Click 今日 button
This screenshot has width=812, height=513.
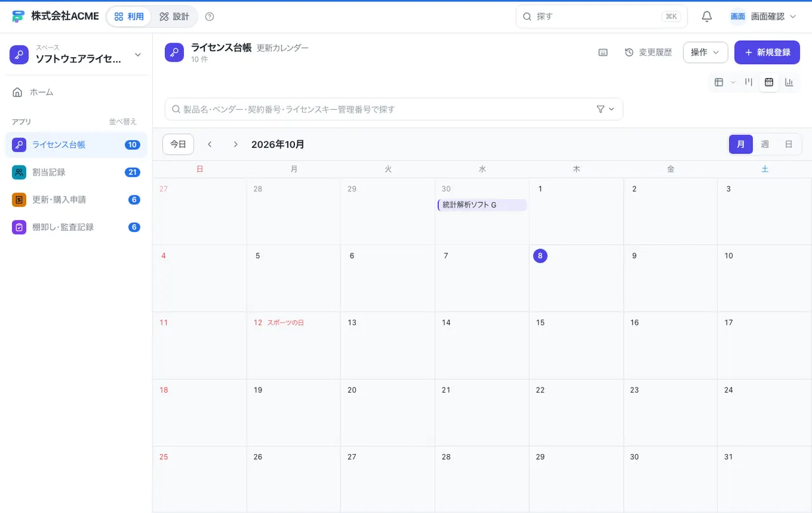(x=178, y=145)
